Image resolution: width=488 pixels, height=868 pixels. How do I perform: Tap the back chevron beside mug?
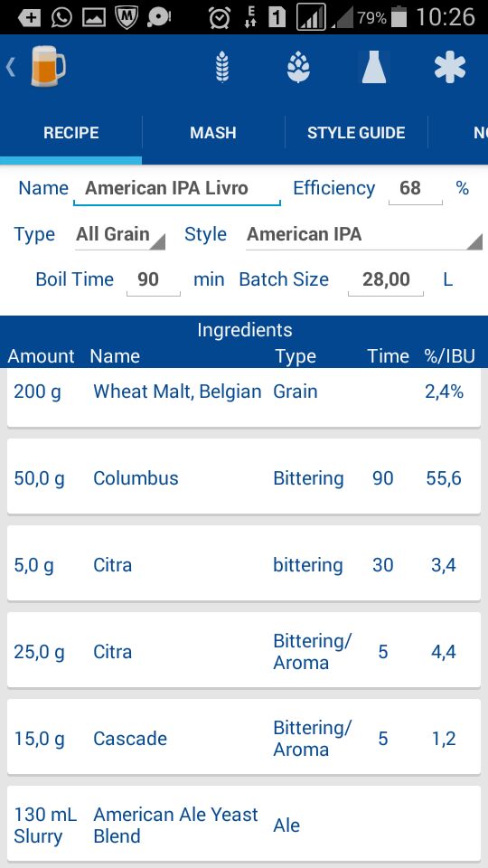point(11,68)
